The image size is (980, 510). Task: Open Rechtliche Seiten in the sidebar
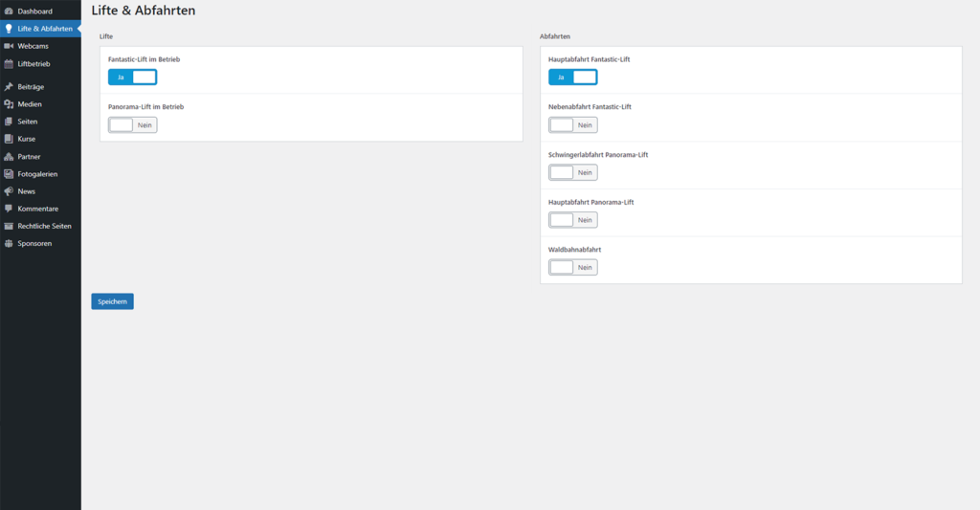40,226
